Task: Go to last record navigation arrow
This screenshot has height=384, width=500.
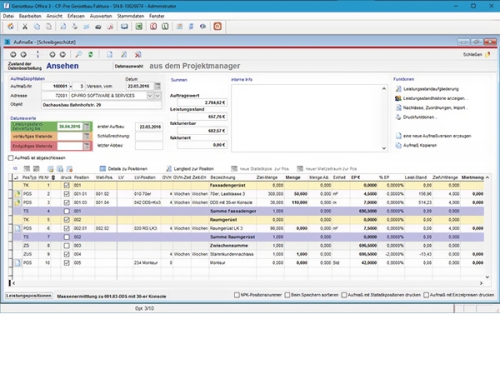Action: pos(63,54)
